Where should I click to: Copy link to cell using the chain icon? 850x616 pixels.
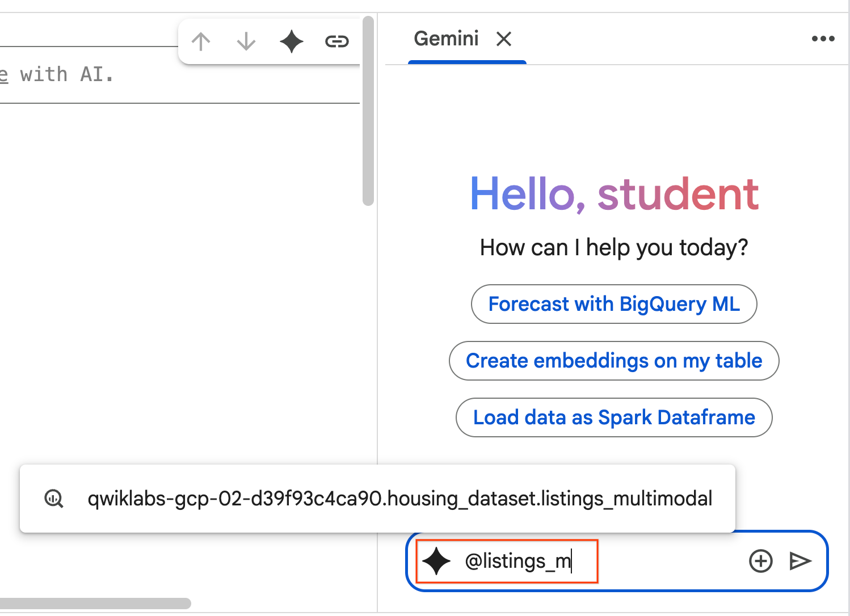[x=336, y=41]
